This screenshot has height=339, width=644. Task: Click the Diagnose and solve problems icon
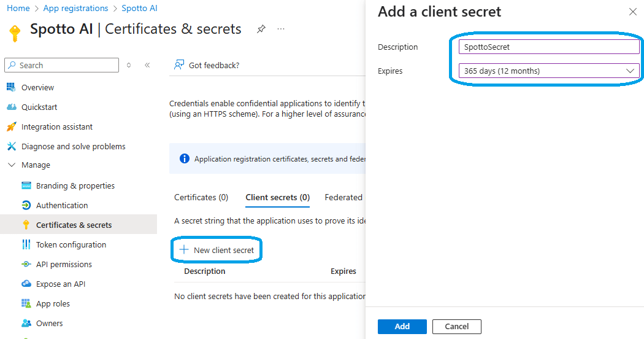click(x=11, y=146)
